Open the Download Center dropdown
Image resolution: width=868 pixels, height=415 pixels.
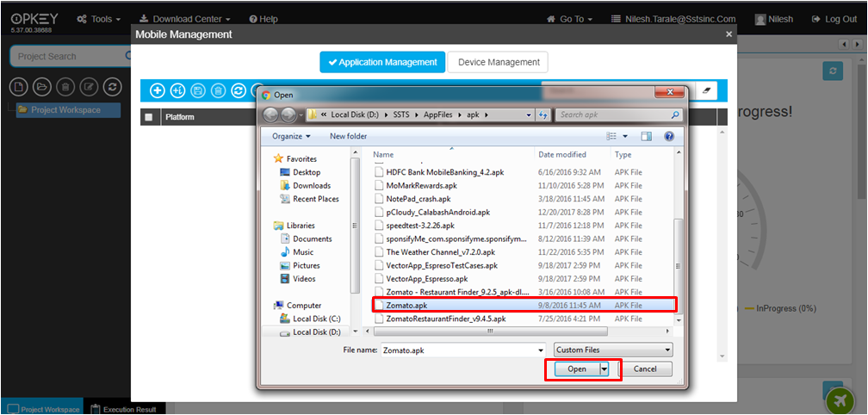(184, 19)
